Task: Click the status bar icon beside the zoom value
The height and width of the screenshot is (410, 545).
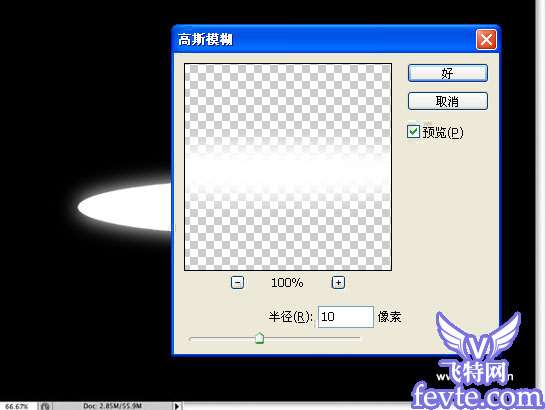Action: click(x=45, y=406)
